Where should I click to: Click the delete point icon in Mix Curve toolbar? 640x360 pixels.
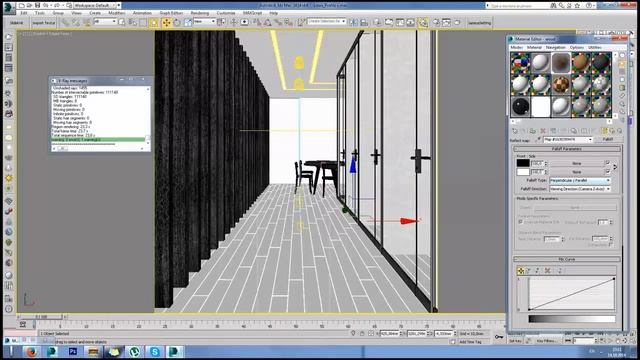[548, 271]
